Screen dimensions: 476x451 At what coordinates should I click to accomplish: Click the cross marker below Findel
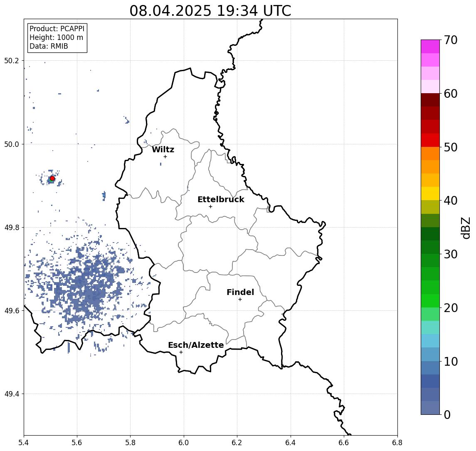[x=240, y=300]
